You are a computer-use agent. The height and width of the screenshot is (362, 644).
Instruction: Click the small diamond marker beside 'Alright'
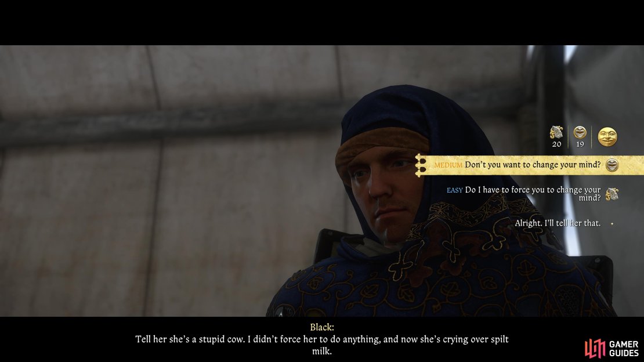point(612,223)
